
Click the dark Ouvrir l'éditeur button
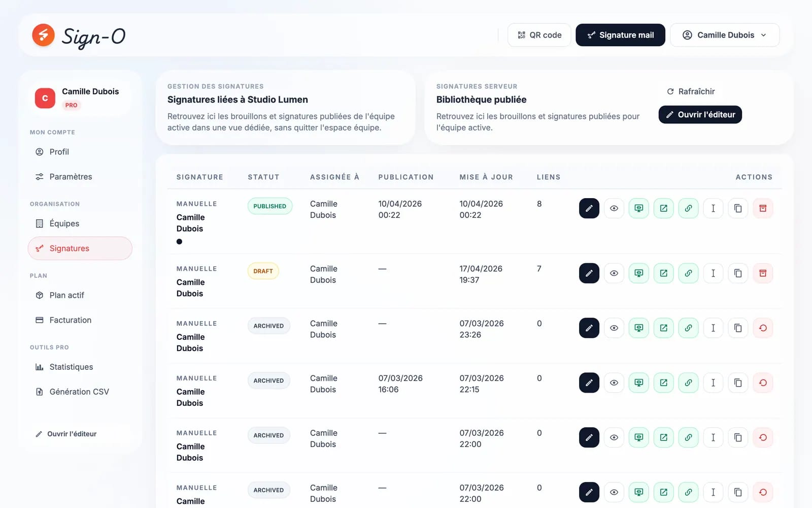(700, 115)
